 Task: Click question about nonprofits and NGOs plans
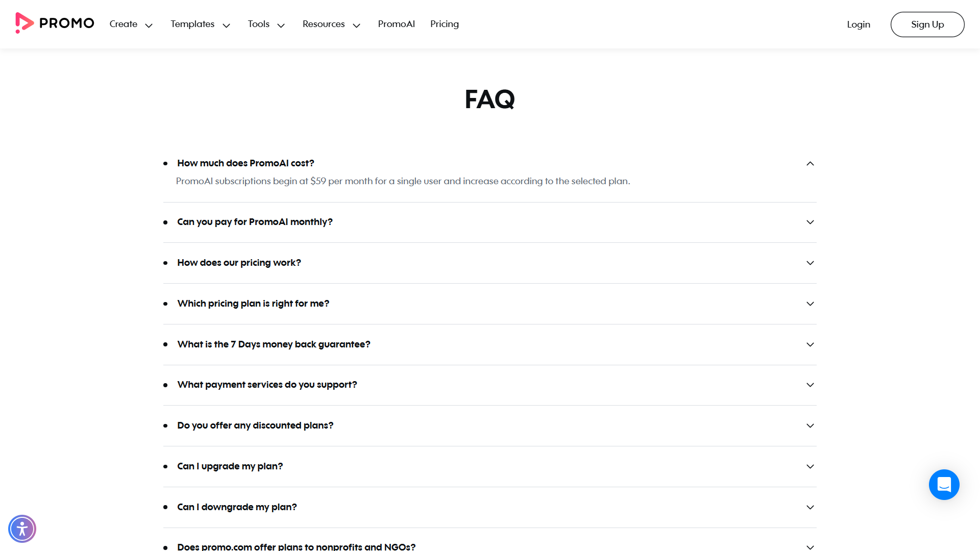coord(296,546)
